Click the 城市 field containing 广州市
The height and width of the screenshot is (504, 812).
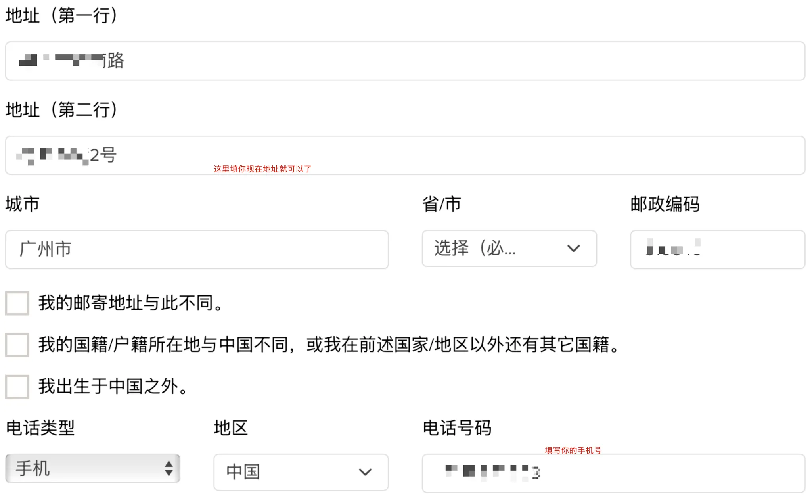pyautogui.click(x=197, y=249)
